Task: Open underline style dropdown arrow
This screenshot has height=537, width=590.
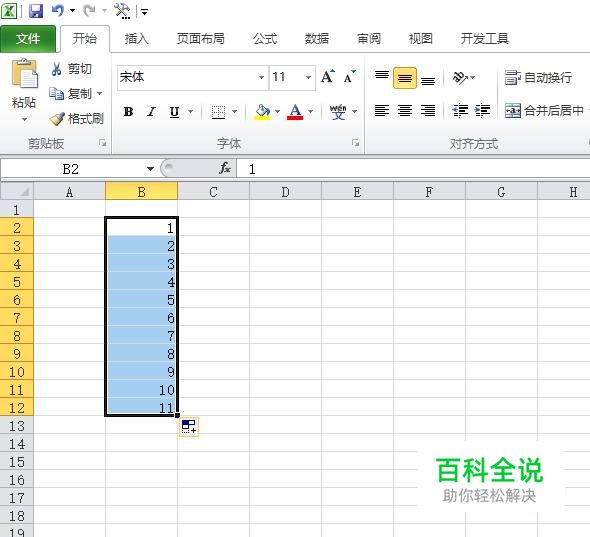Action: click(x=190, y=112)
